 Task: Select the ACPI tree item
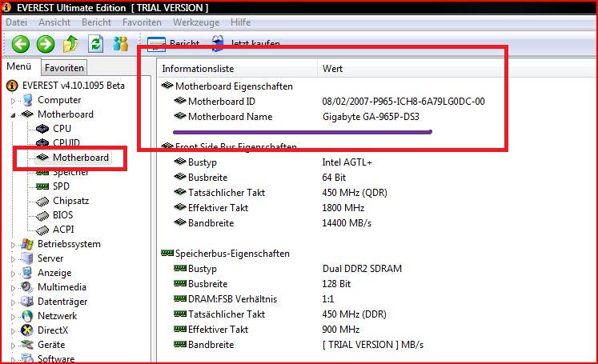tap(63, 230)
